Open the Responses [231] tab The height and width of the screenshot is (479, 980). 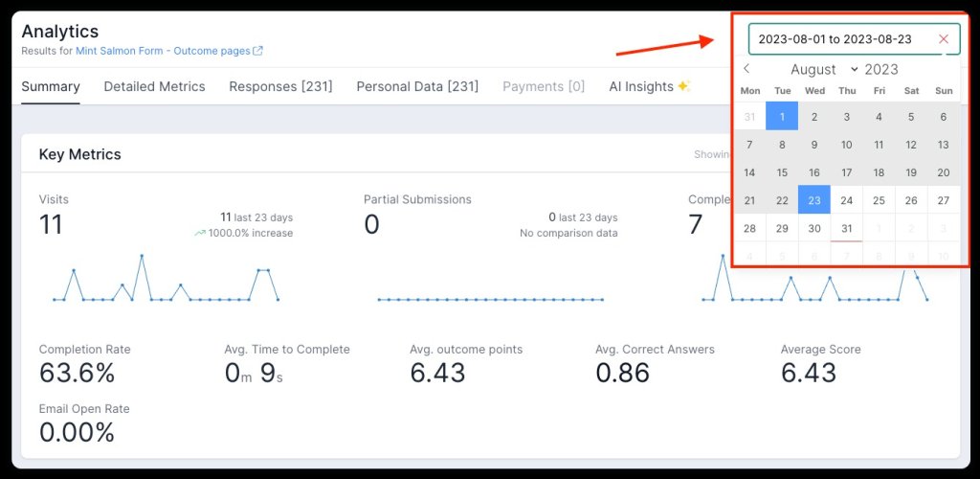[x=280, y=86]
